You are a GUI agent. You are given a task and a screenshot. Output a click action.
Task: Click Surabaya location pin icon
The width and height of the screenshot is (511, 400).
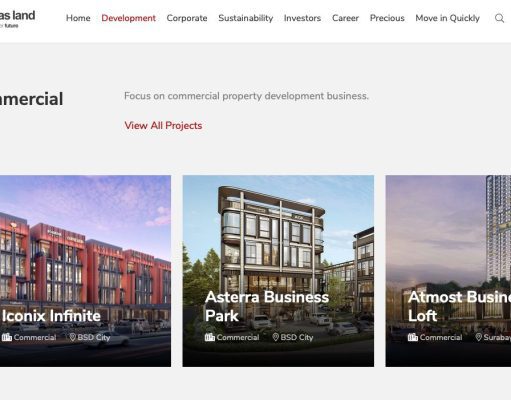(478, 337)
